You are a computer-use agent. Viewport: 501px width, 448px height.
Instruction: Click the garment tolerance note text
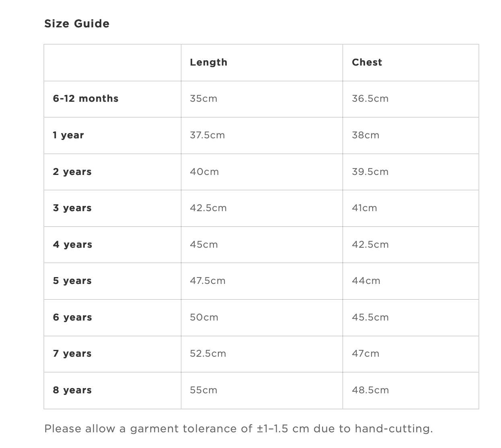point(238,429)
